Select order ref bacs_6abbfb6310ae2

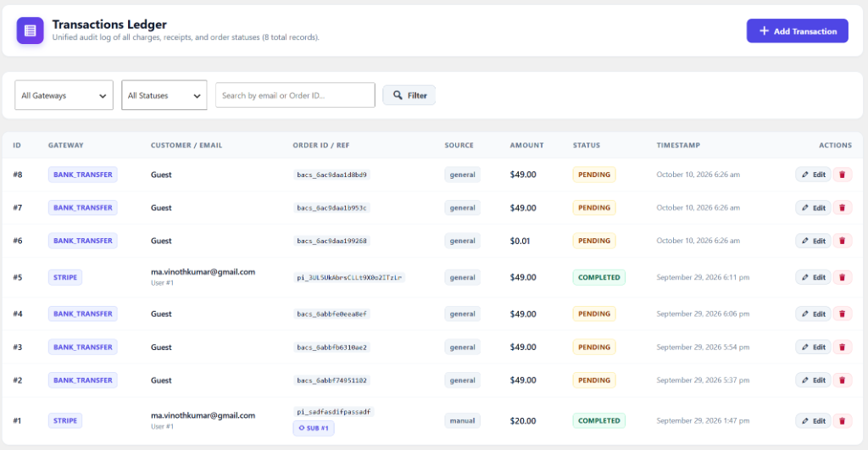[x=331, y=347]
